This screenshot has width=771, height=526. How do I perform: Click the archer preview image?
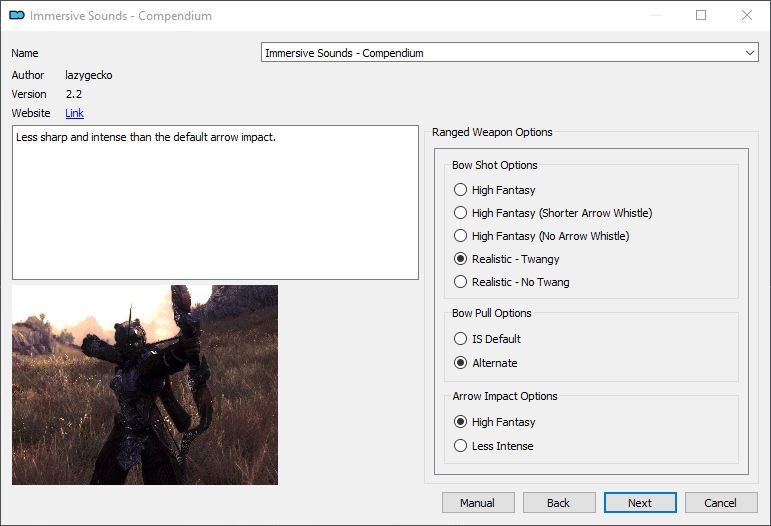(x=145, y=385)
